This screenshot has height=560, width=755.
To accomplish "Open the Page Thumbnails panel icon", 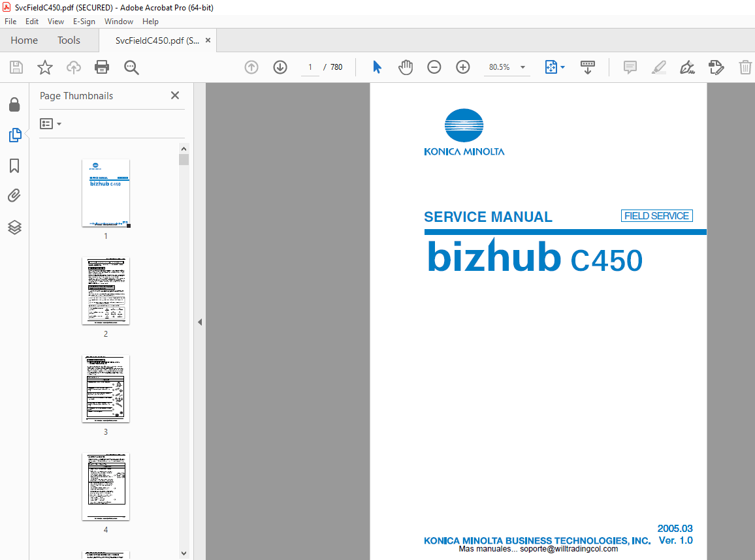I will pyautogui.click(x=14, y=135).
